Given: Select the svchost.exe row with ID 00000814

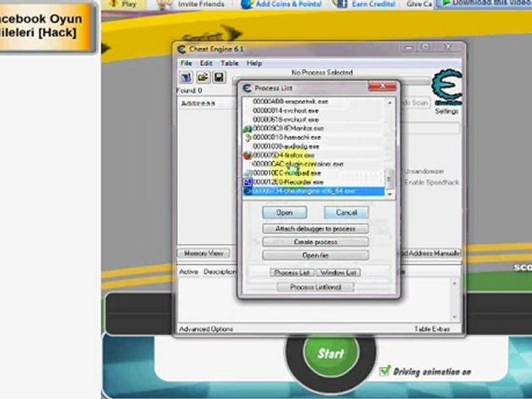Looking at the screenshot, I should click(x=314, y=111).
